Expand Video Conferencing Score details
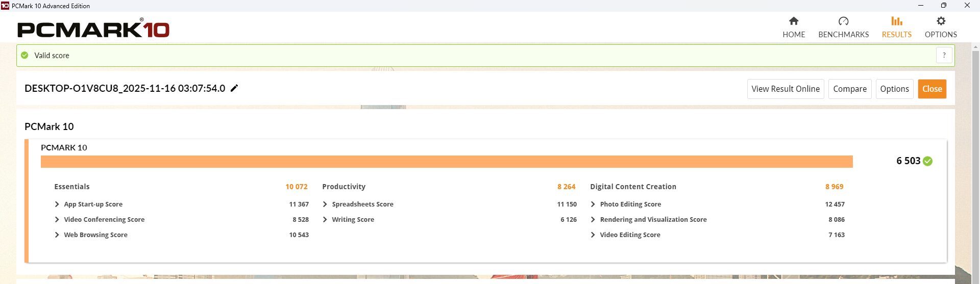The height and width of the screenshot is (284, 980). click(57, 220)
